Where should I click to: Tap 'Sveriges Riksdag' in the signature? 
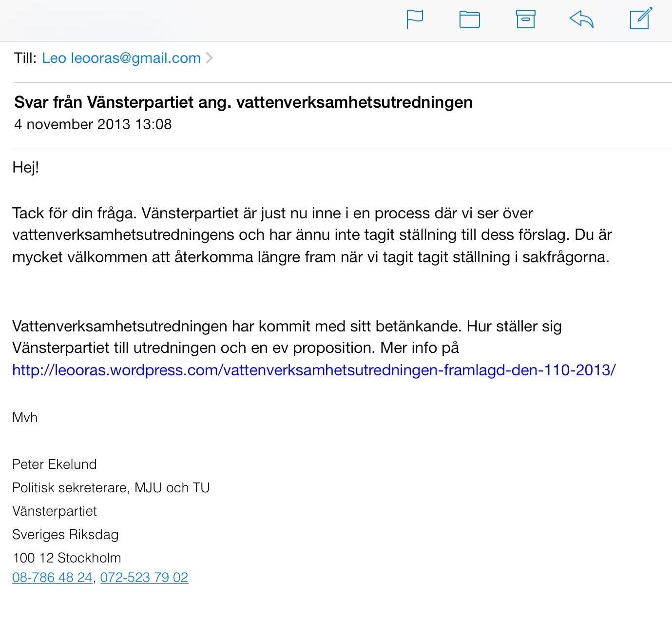pos(65,535)
